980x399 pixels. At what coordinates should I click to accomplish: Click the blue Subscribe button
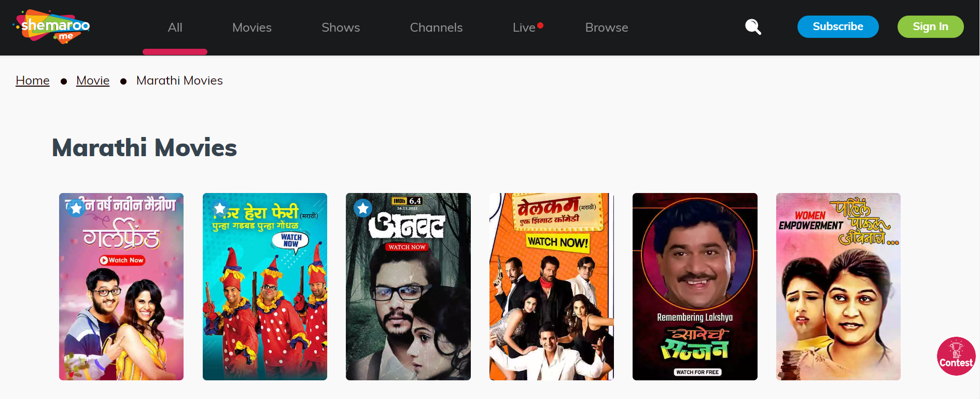point(838,26)
